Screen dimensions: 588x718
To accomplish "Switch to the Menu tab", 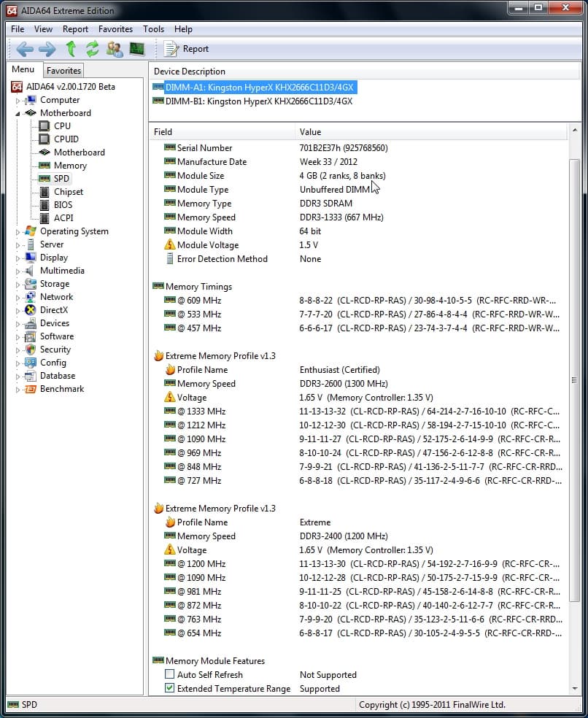I will tap(23, 69).
